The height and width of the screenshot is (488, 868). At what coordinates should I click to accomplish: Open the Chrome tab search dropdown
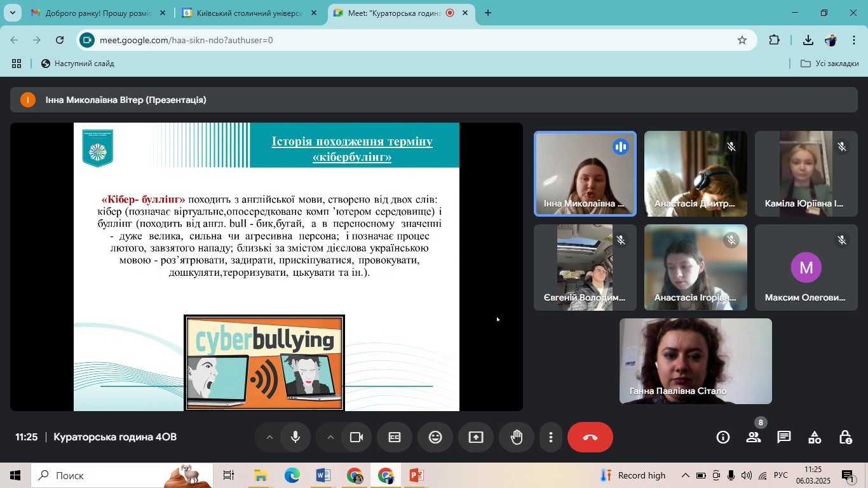12,13
